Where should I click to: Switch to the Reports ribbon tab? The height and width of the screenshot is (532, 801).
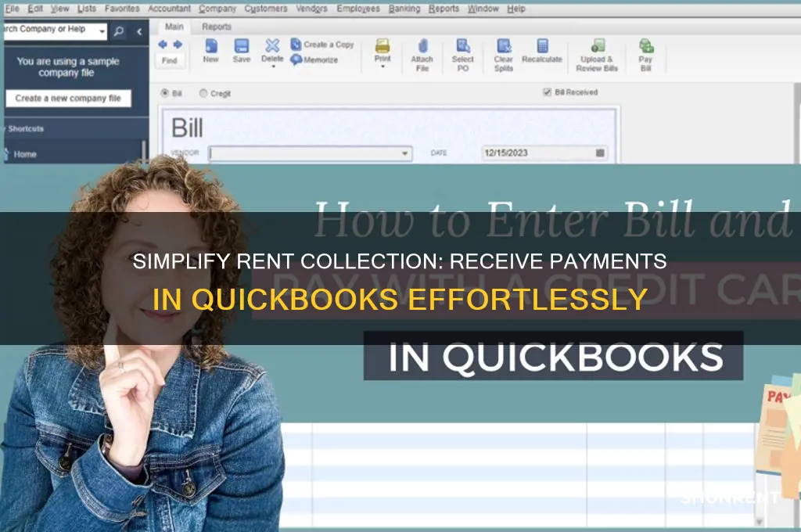tap(216, 27)
